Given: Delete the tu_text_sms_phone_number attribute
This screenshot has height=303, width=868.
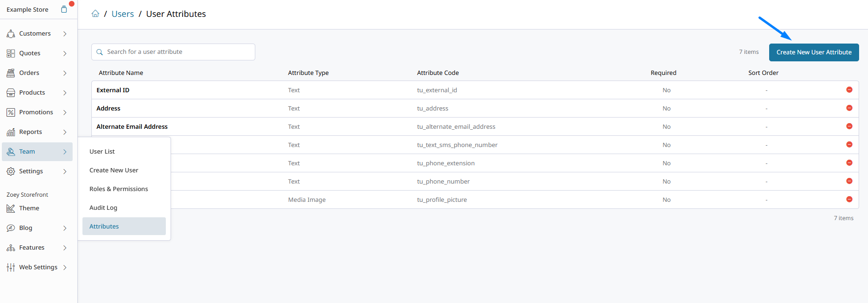Looking at the screenshot, I should click(849, 144).
